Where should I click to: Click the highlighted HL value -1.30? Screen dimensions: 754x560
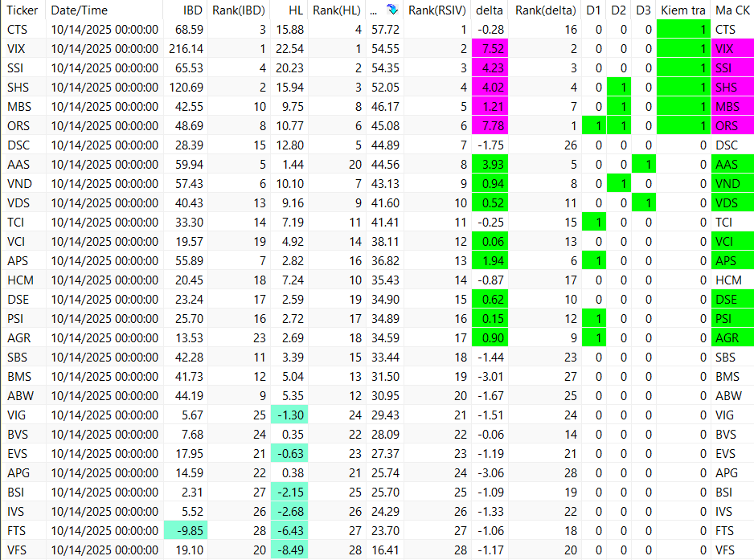tap(289, 415)
